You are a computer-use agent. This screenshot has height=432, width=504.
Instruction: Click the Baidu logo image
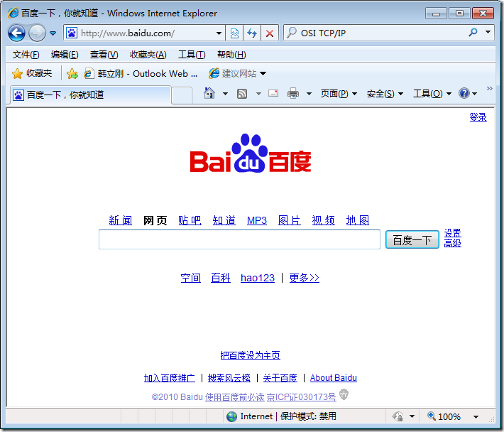(x=251, y=153)
